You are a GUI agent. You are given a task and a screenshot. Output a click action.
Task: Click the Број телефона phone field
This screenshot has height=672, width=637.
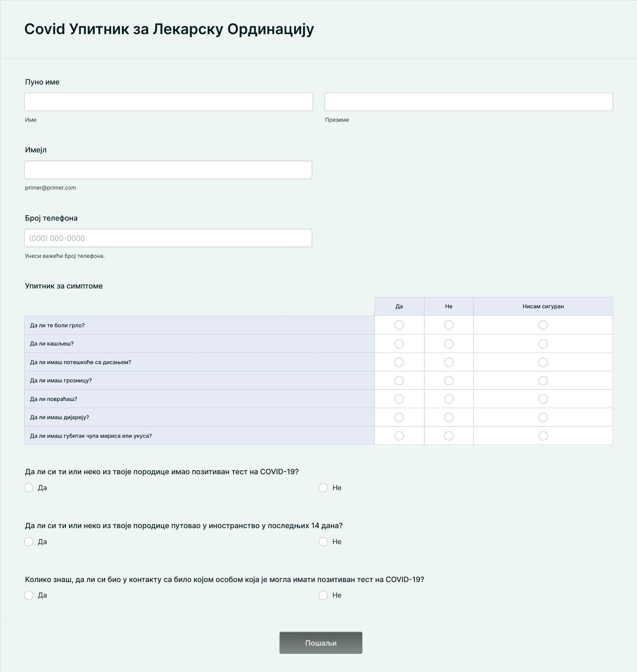tap(168, 238)
